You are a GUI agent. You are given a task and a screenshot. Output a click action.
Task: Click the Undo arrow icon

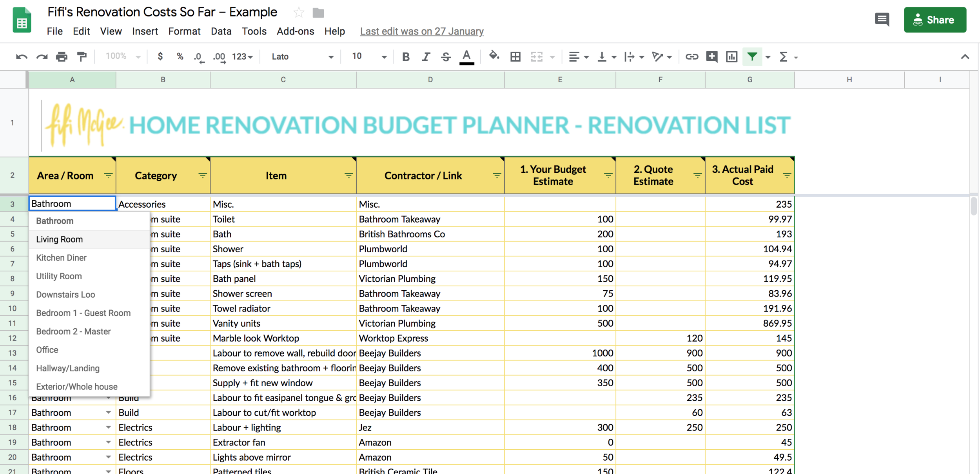click(x=22, y=57)
